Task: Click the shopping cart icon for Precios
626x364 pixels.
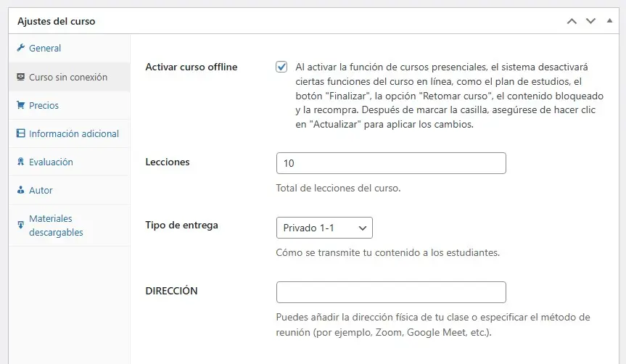Action: (21, 105)
